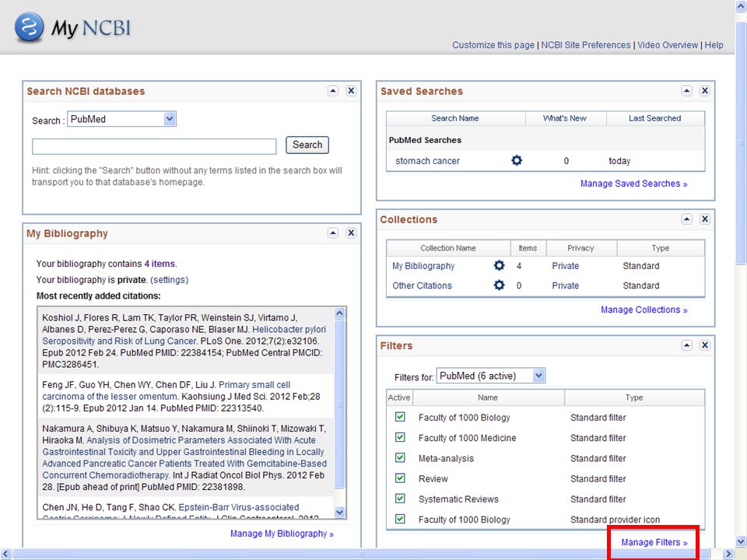Image resolution: width=747 pixels, height=560 pixels.
Task: Click the citations list scrollbar thumb
Action: click(x=340, y=404)
